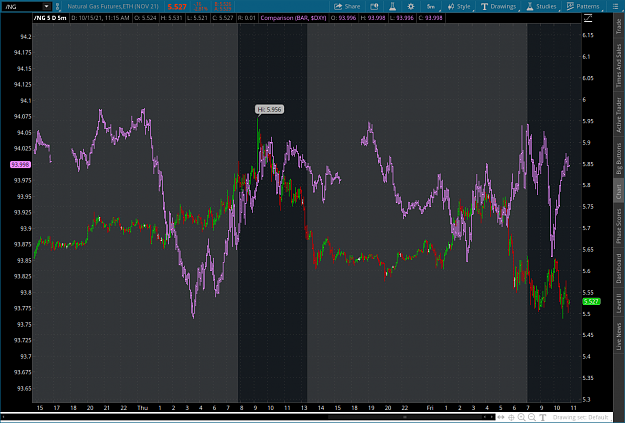625x423 pixels.
Task: Click the zoom out magnifier icon
Action: click(532, 417)
